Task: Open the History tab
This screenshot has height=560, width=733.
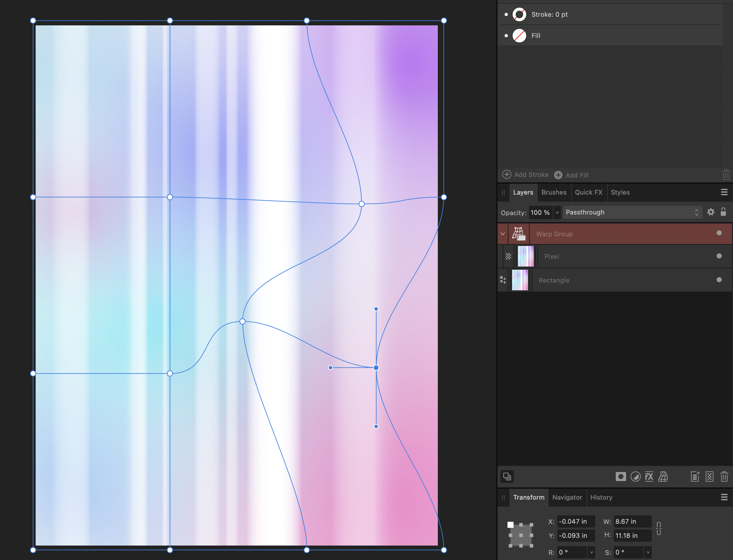Action: [x=601, y=497]
